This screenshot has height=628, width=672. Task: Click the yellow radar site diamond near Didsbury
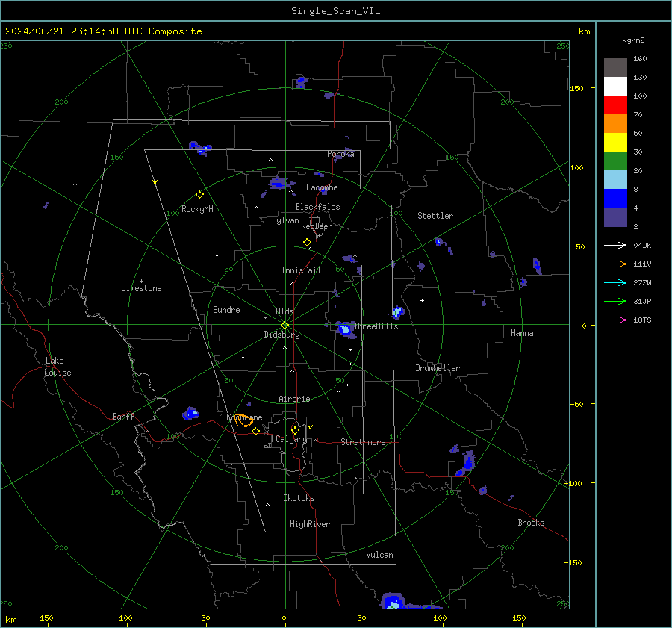284,325
